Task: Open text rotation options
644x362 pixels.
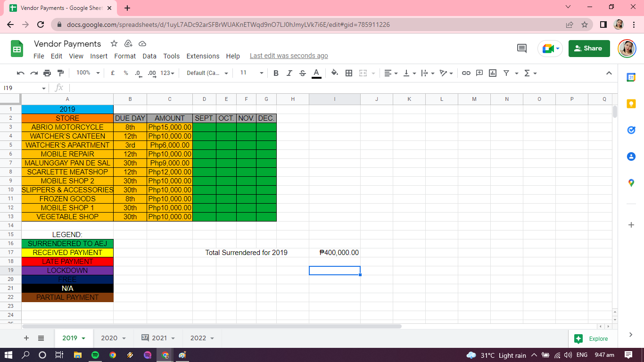Action: click(x=446, y=73)
